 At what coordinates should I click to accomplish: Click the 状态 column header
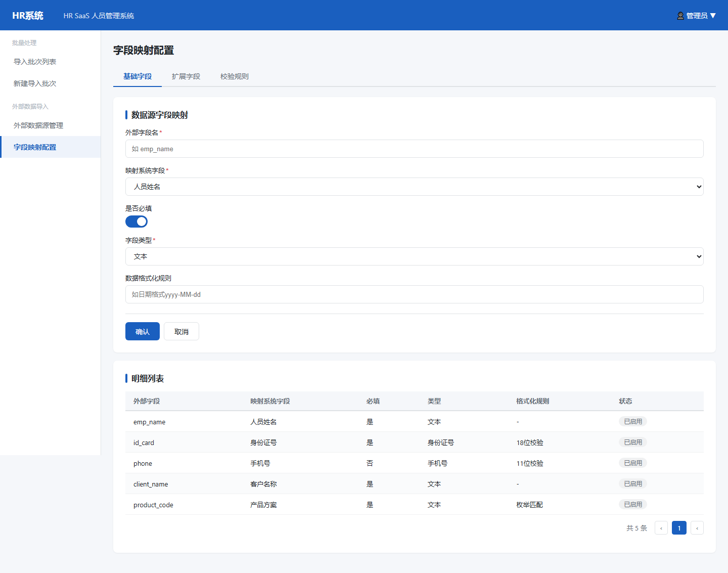[x=625, y=401]
